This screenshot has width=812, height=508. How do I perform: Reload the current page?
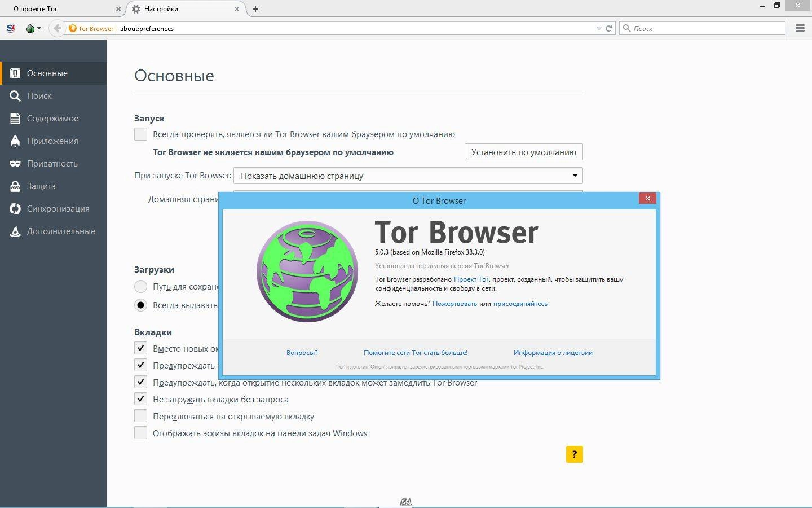609,28
